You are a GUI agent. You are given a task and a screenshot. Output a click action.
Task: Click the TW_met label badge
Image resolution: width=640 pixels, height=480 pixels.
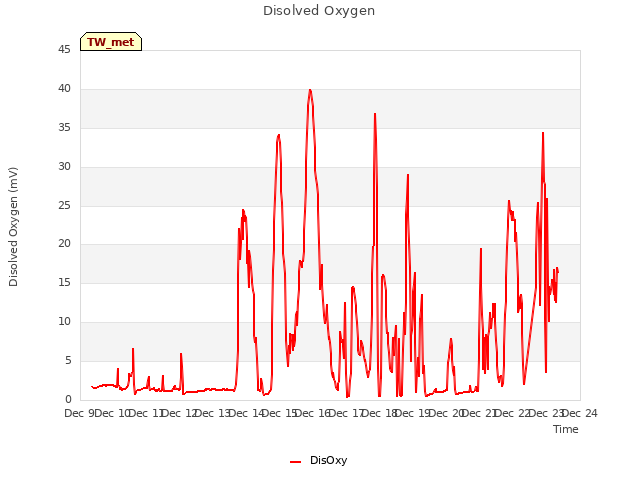[x=111, y=42]
